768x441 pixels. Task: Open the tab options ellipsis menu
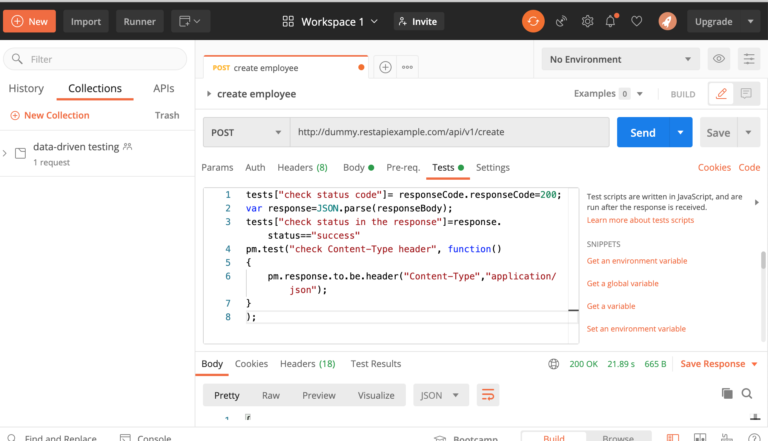click(407, 67)
